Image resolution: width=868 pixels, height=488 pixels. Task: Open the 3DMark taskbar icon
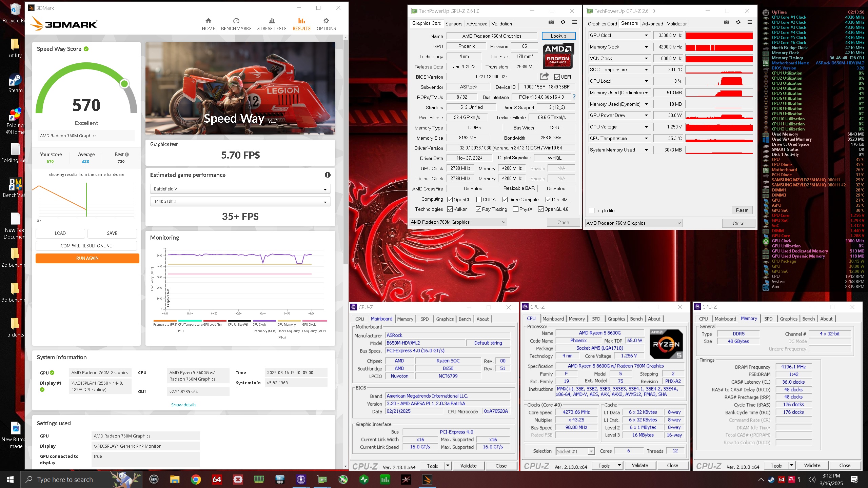click(427, 480)
